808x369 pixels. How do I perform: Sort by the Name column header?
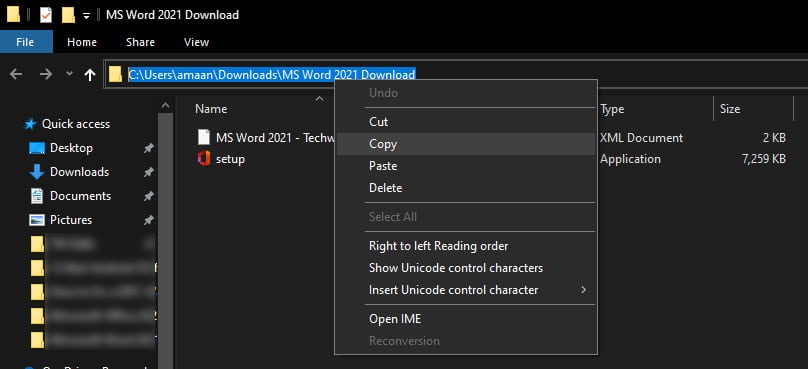click(x=211, y=109)
